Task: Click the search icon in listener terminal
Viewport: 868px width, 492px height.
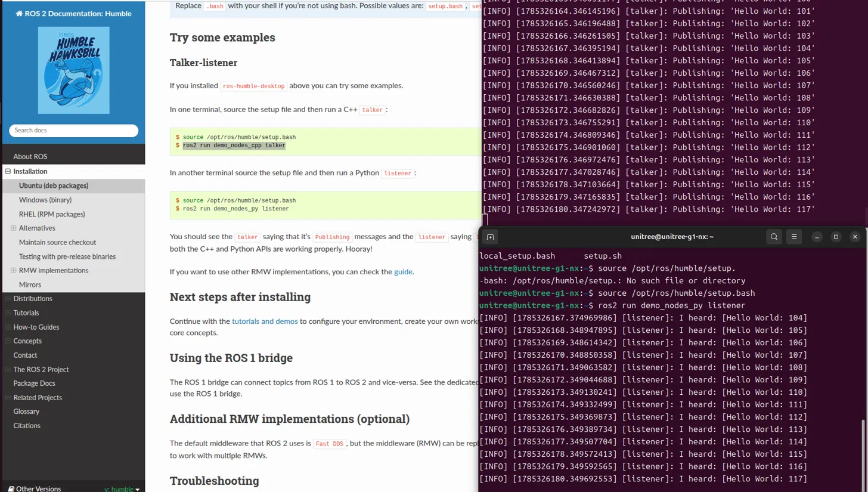Action: click(x=774, y=237)
